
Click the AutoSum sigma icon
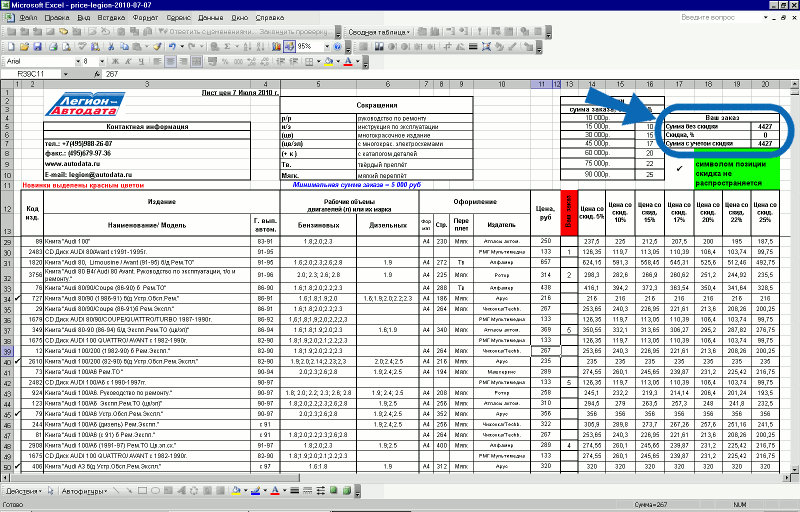click(228, 47)
